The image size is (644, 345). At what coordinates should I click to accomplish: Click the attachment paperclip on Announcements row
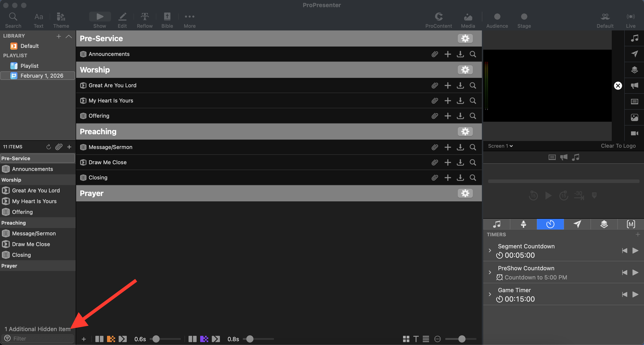[x=435, y=54]
